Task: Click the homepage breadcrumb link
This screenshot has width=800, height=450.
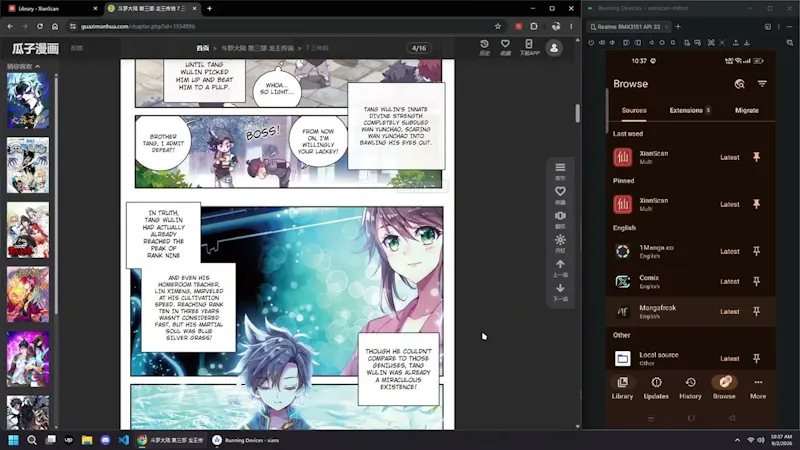Action: [203, 48]
